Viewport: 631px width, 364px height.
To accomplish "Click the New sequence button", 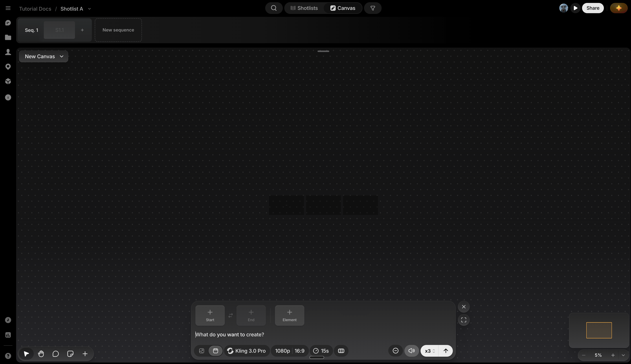I will point(118,30).
